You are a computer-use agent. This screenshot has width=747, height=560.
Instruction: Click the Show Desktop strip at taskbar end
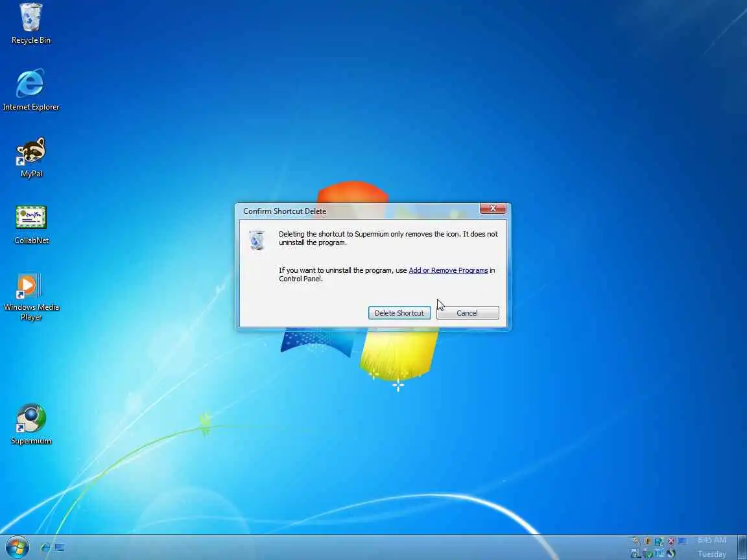coord(742,547)
